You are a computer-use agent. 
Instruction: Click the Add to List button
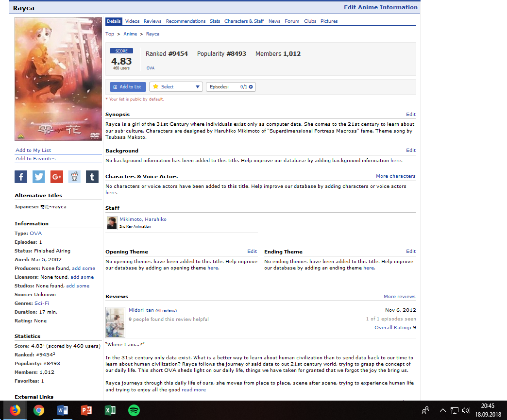point(128,86)
